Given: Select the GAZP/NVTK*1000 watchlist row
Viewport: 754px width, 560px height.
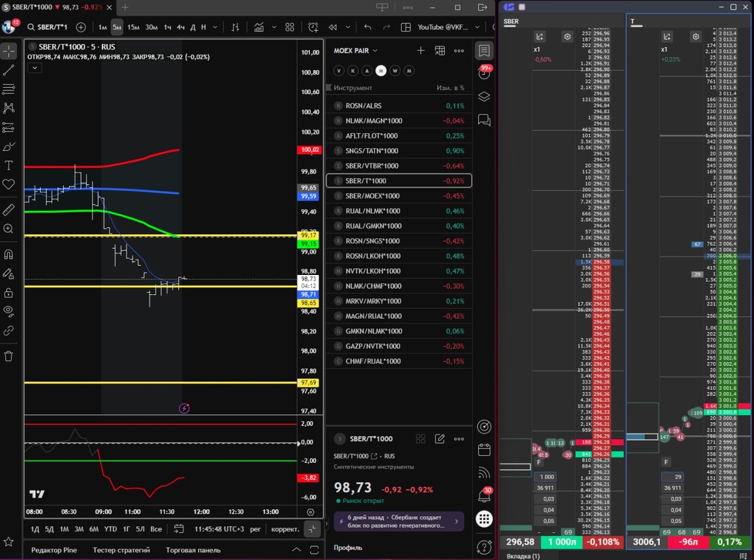Looking at the screenshot, I should (x=399, y=346).
